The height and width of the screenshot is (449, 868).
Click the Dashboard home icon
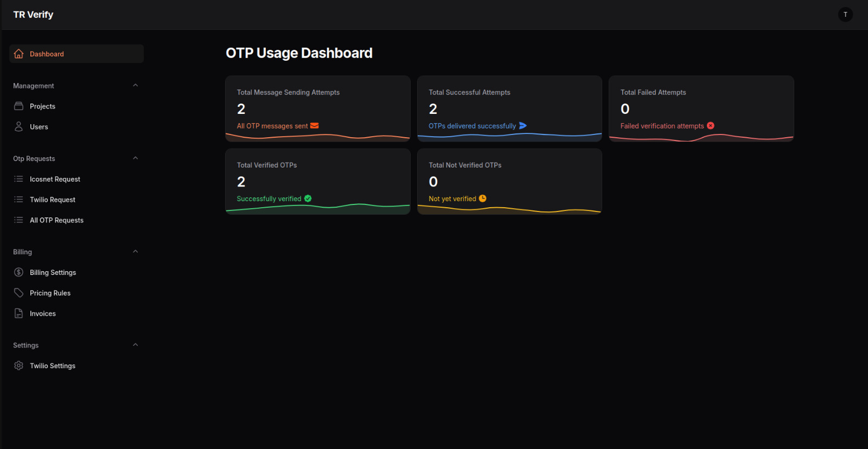point(18,54)
